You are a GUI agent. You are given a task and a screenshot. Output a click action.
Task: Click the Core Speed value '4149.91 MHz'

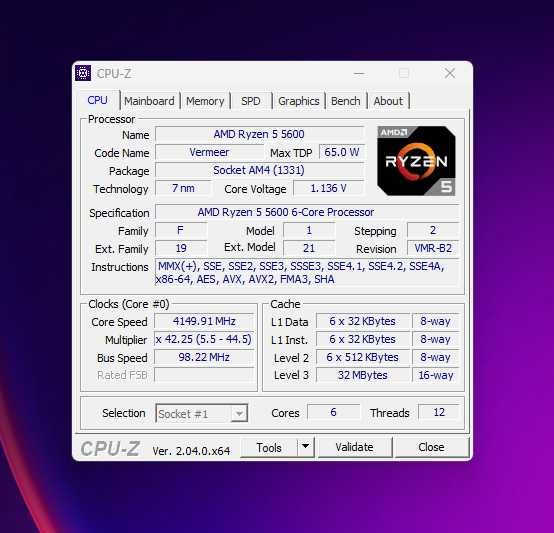204,321
